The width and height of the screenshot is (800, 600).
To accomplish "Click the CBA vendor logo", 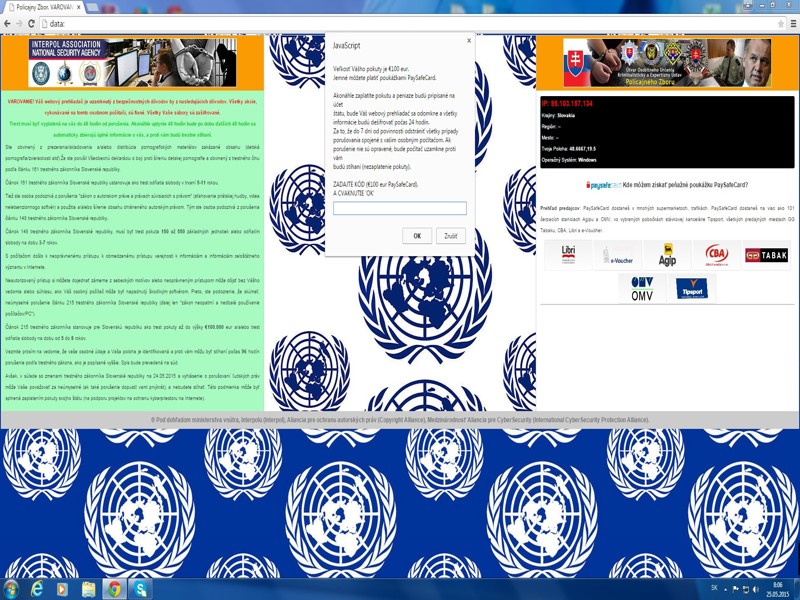I will coord(716,254).
